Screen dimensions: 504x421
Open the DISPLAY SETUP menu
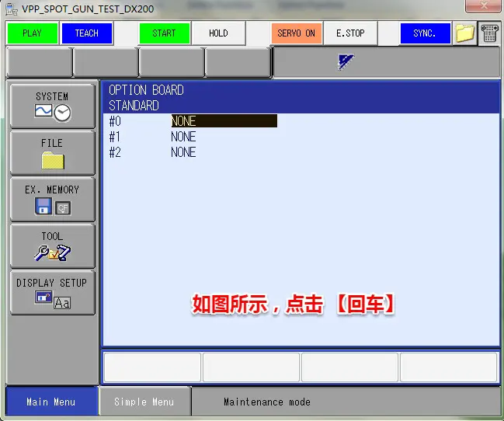[x=52, y=292]
